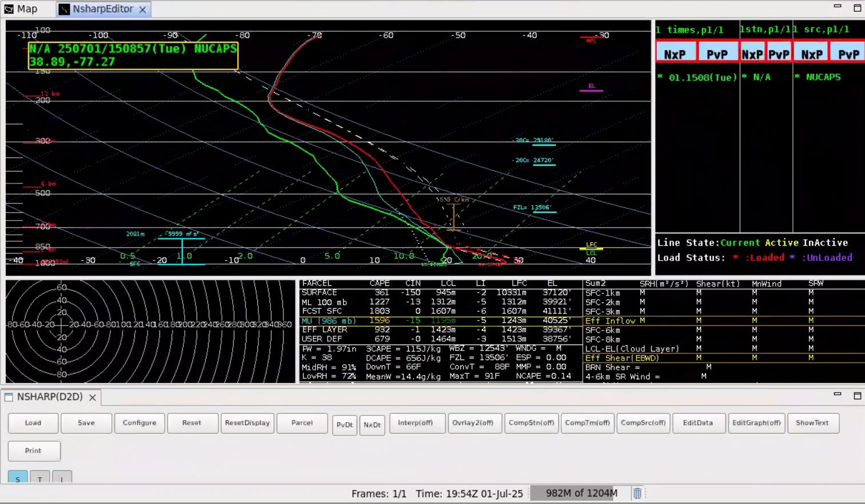Open the Parcel selection
The image size is (865, 504).
click(x=302, y=423)
